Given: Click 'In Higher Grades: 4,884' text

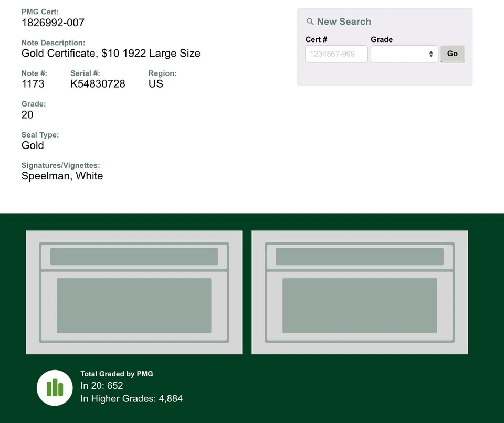Looking at the screenshot, I should pos(131,398).
